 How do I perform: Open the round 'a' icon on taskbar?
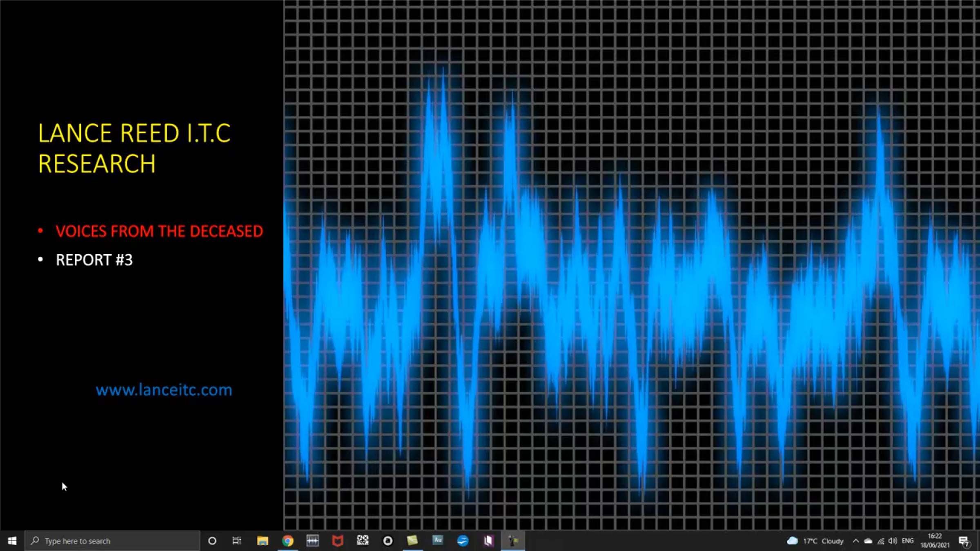[388, 541]
